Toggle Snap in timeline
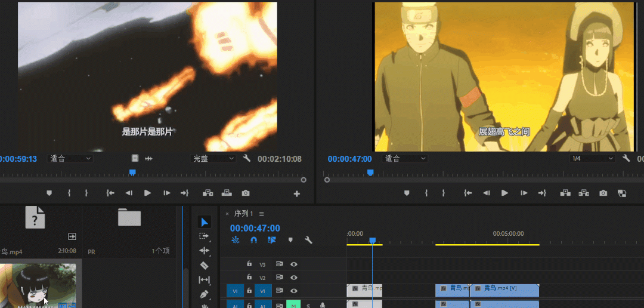Screen dimensions: 644x308 pyautogui.click(x=253, y=240)
